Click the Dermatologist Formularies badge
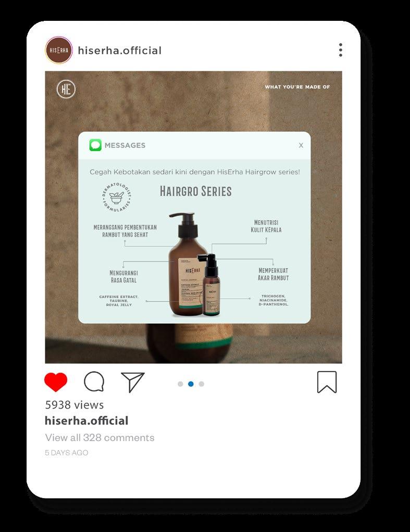The width and height of the screenshot is (410, 532). [117, 197]
